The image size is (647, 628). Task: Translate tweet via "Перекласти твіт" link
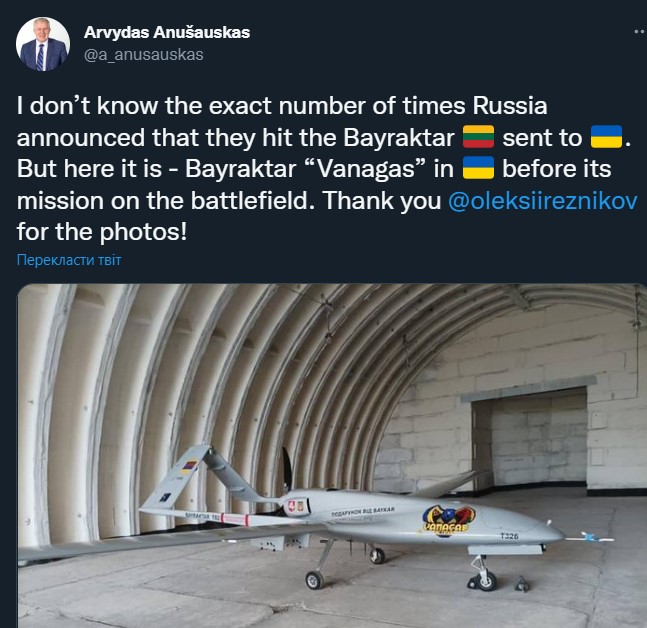pos(69,260)
